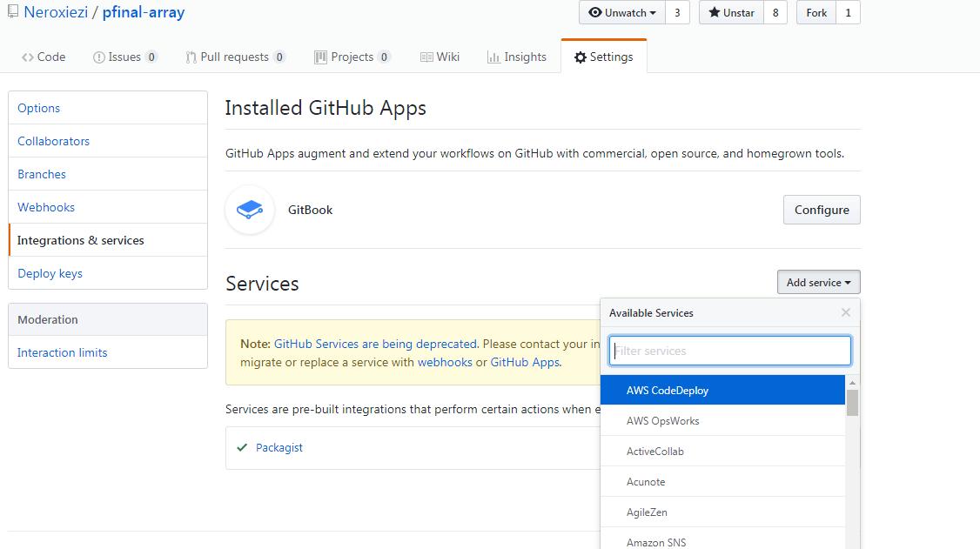Image resolution: width=980 pixels, height=549 pixels.
Task: Open the Neroxiezi owner link
Action: point(56,12)
